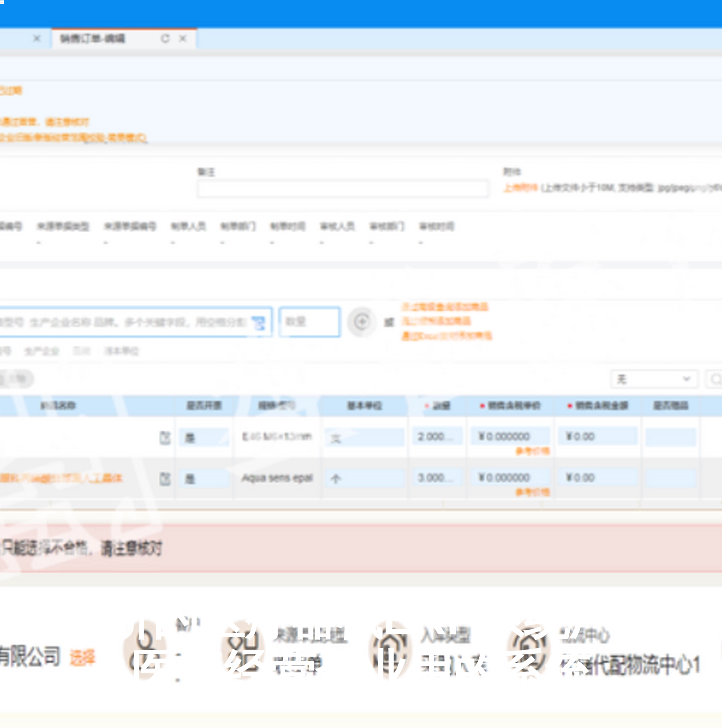Open 是否赠品 cell in the 2.000 quantity row
Viewport: 722px width, 728px height.
[x=670, y=437]
